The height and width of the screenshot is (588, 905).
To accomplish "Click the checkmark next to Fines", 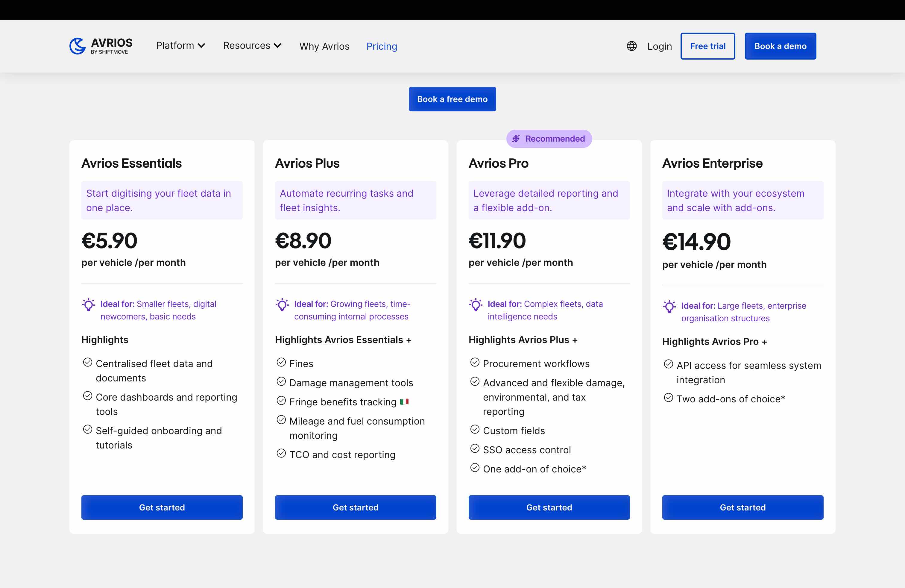I will tap(281, 363).
